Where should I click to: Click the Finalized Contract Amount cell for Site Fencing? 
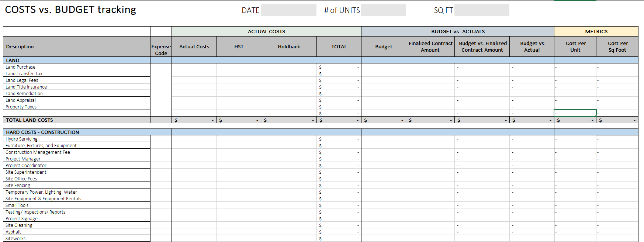[430, 185]
